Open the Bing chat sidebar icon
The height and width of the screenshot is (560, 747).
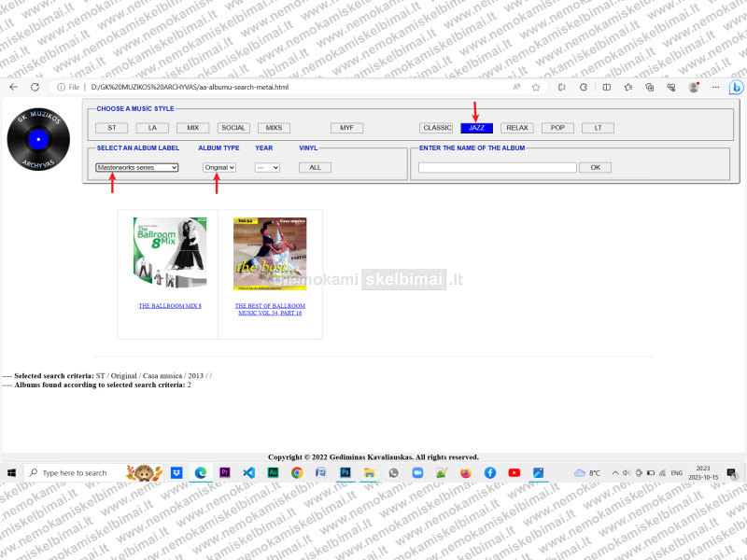[736, 88]
